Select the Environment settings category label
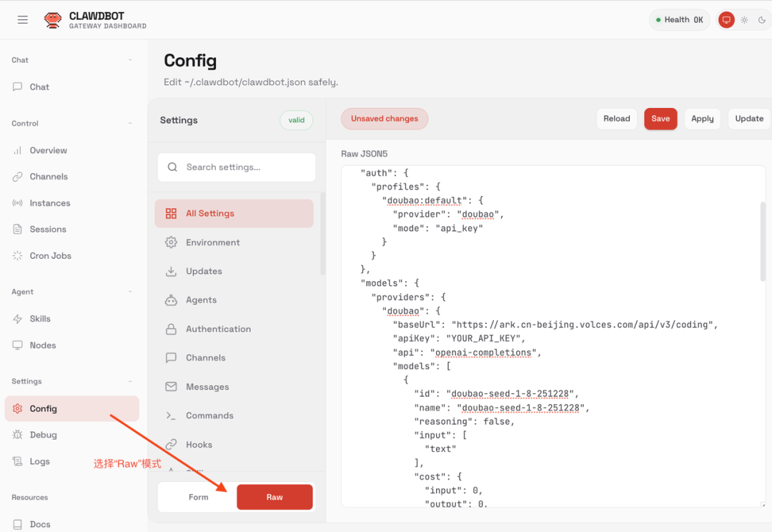The image size is (772, 532). 213,242
